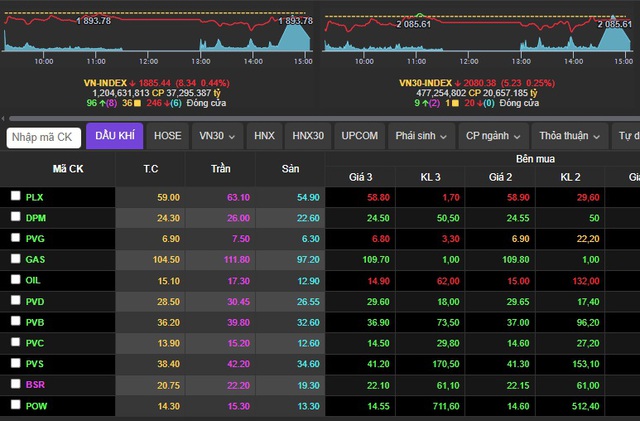The image size is (640, 421).
Task: Open the PVD stock symbol
Action: click(35, 301)
